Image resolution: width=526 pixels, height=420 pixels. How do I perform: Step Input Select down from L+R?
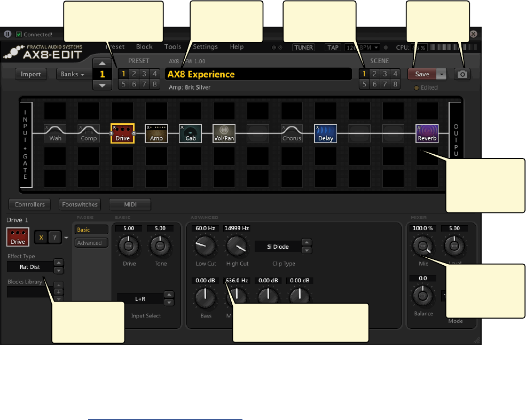(x=169, y=303)
